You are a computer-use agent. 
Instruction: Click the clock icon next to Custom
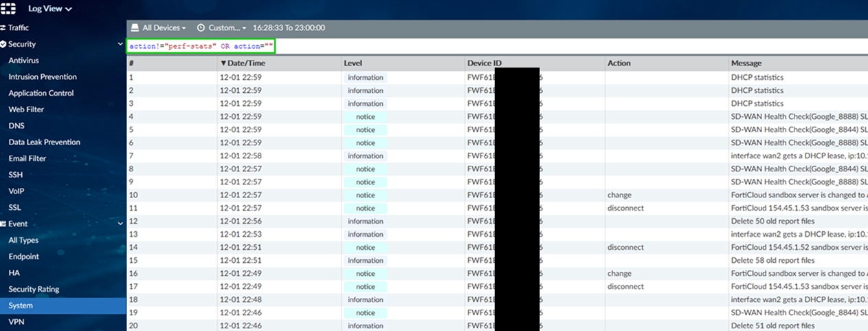point(201,28)
